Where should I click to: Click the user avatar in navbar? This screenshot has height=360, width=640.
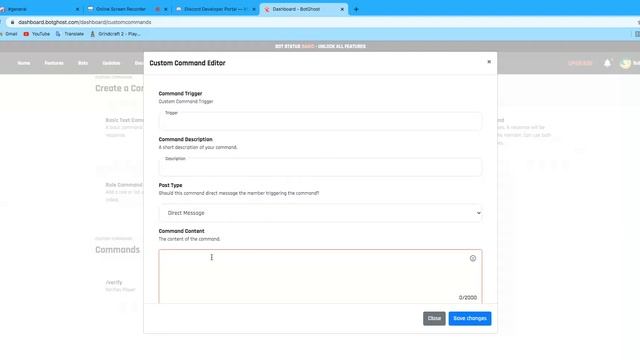point(625,63)
